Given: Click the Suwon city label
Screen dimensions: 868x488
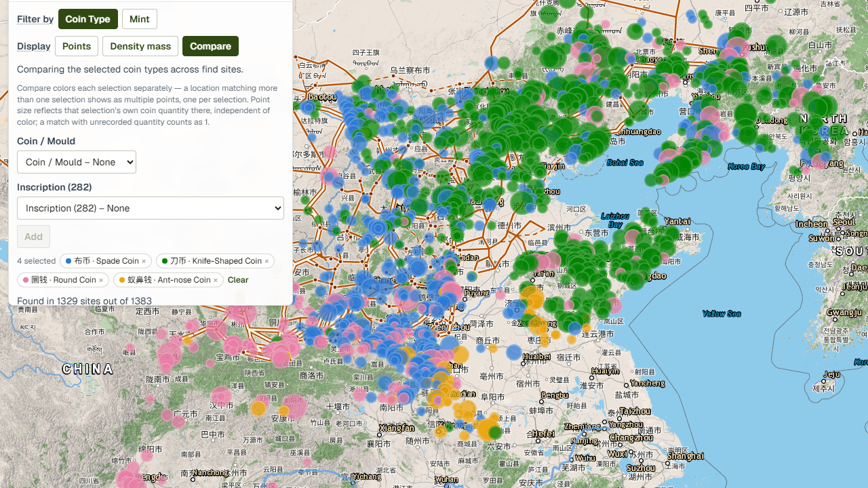Looking at the screenshot, I should click(x=823, y=239).
